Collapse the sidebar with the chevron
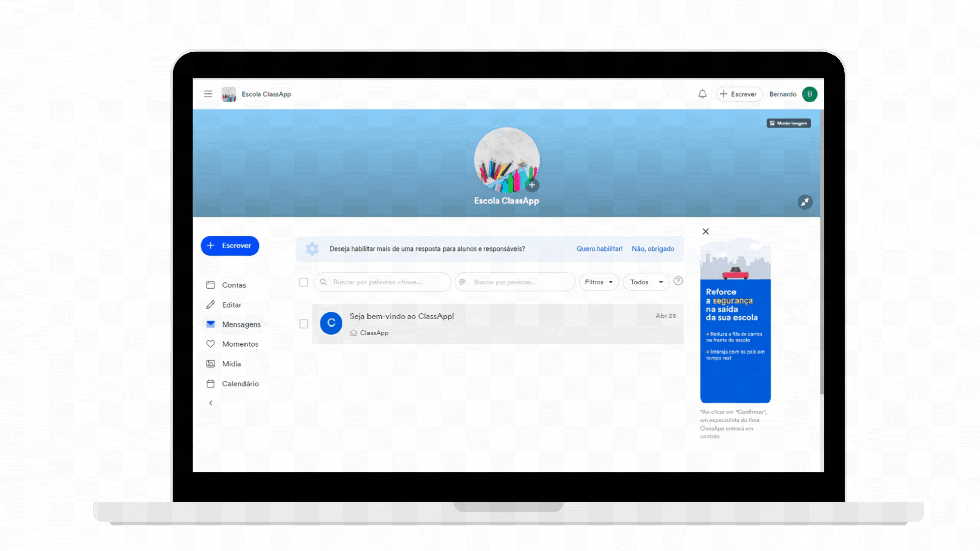980x551 pixels. [x=210, y=403]
